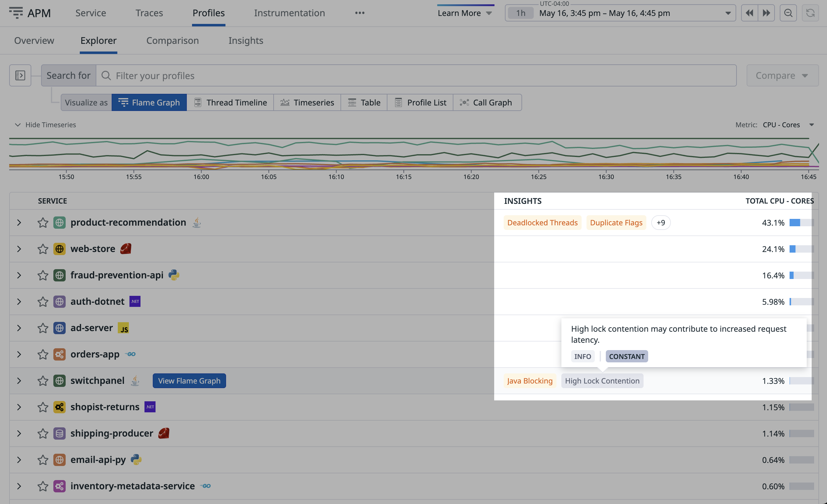Click the Filter your profiles search field
The height and width of the screenshot is (504, 827).
(x=416, y=75)
